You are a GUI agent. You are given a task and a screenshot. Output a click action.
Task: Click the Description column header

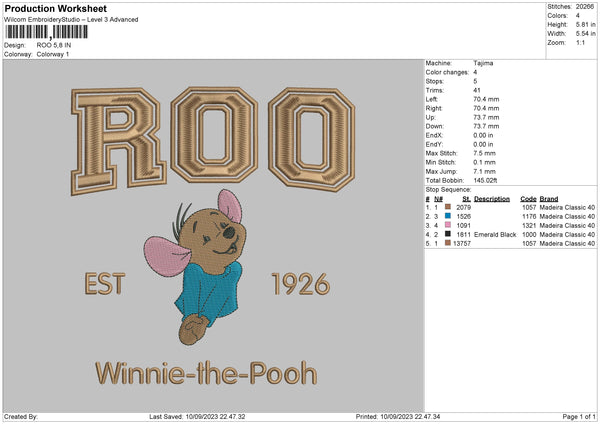coord(491,199)
